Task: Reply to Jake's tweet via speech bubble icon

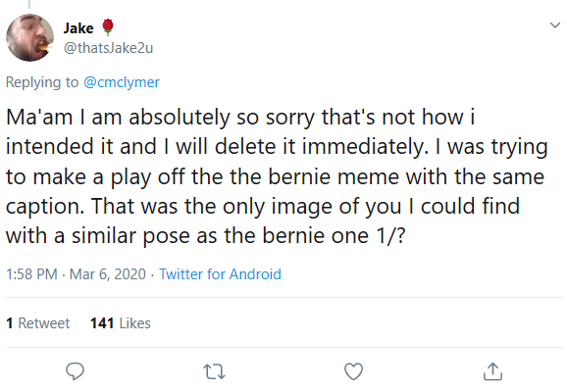Action: (76, 371)
